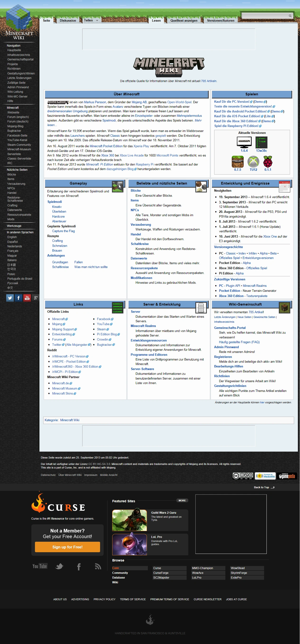Click the 13w38c snapshot terminal icon
The image size is (300, 644).
pos(261,142)
